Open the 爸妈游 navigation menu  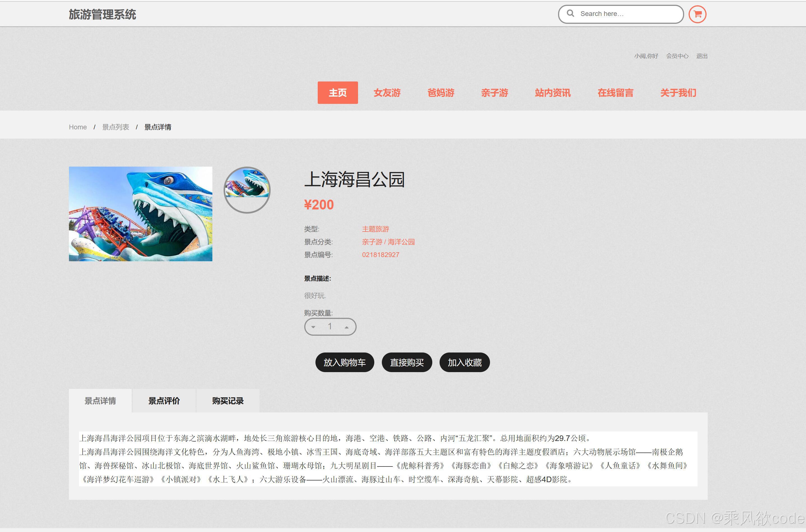click(x=441, y=93)
